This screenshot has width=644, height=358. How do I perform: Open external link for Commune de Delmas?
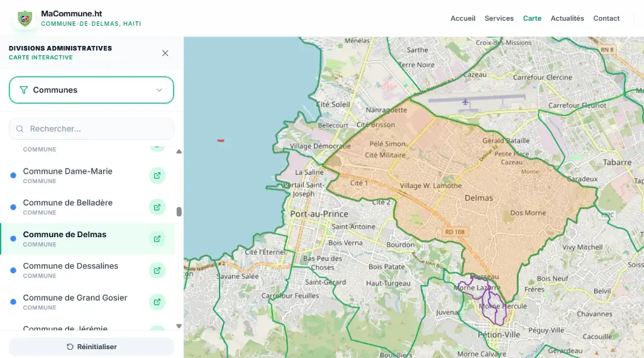click(157, 239)
